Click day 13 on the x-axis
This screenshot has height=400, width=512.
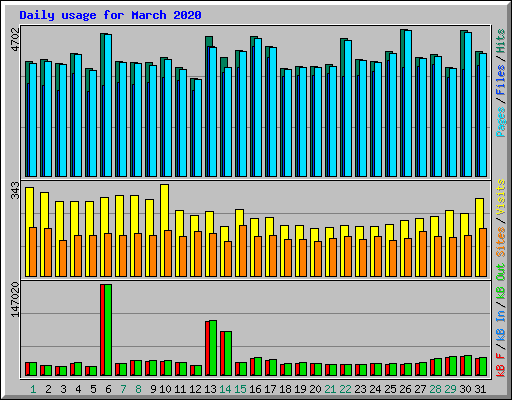point(210,389)
